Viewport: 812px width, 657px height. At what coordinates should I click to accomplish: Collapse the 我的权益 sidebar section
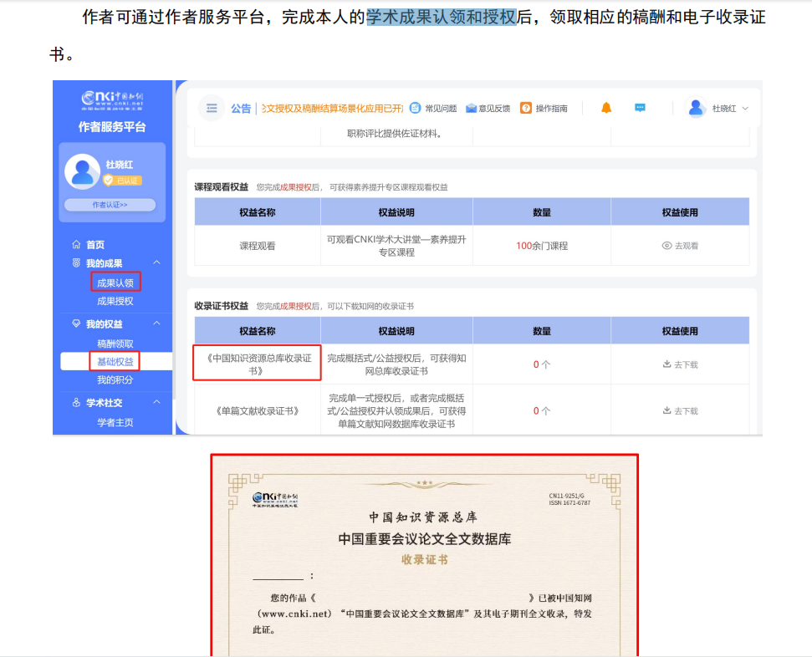click(x=156, y=321)
